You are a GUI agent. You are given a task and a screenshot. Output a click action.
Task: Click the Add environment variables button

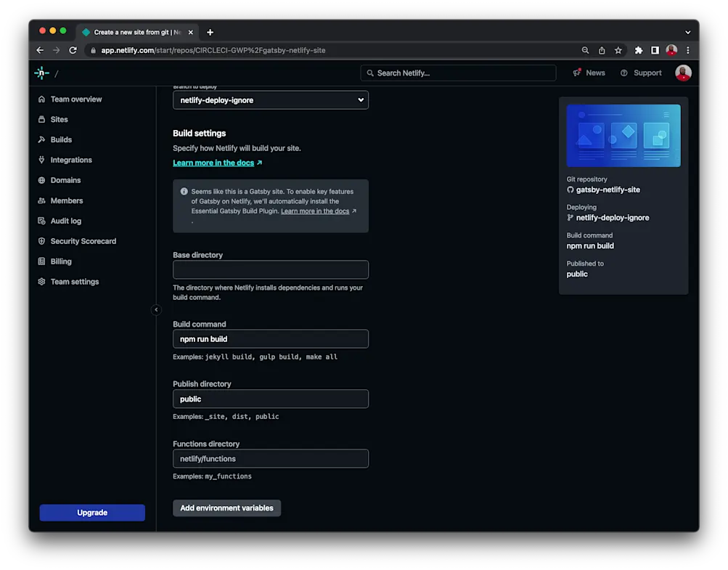(226, 508)
